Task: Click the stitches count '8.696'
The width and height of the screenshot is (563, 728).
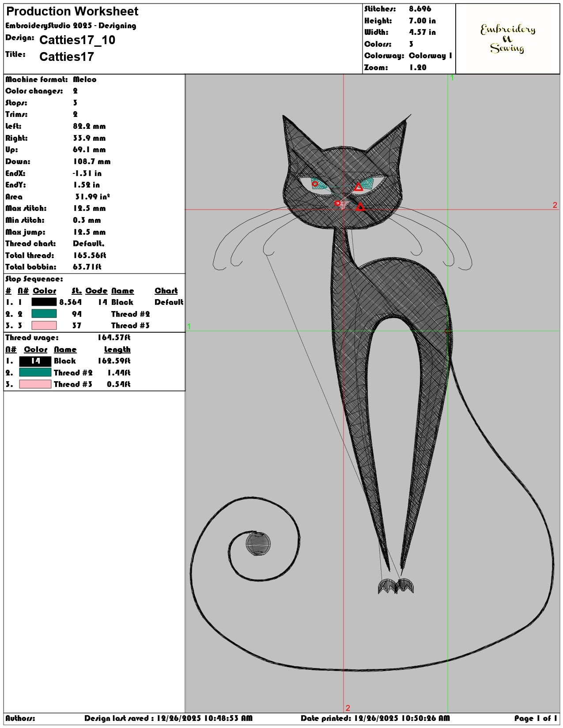Action: (x=420, y=9)
